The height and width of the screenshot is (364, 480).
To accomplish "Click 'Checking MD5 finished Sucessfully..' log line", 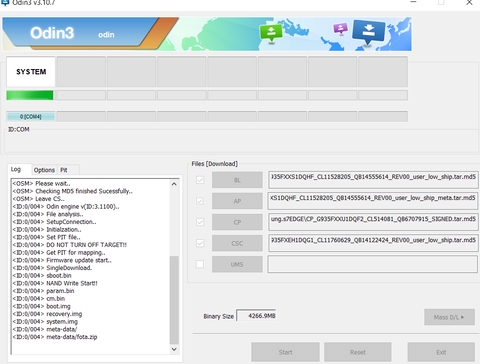I will (x=72, y=191).
